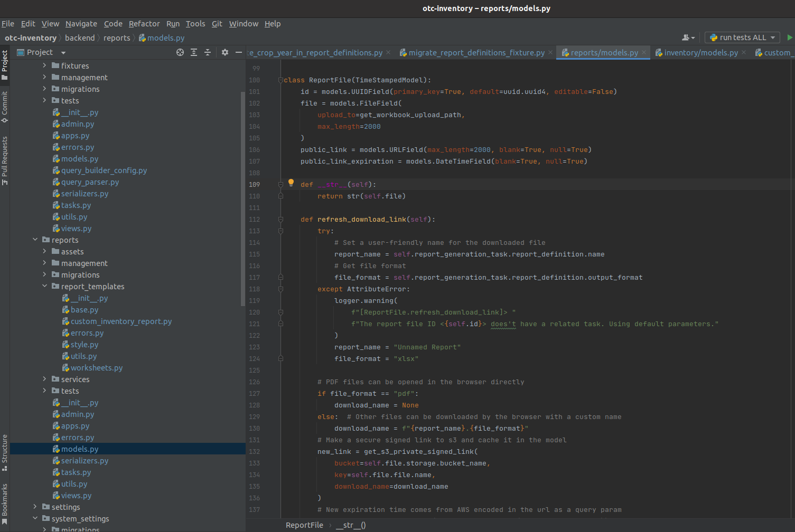795x532 pixels.
Task: Open the Refactor menu
Action: click(x=144, y=24)
